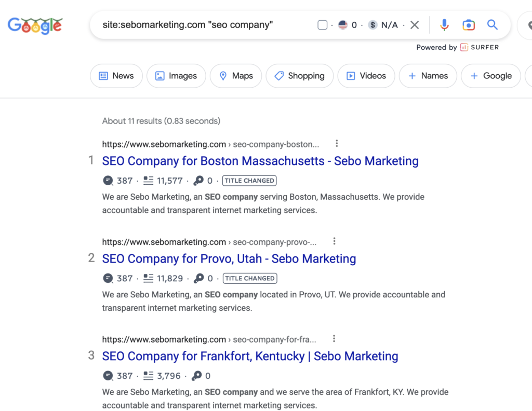Open more options for Frankfort result
532x411 pixels.
point(334,339)
